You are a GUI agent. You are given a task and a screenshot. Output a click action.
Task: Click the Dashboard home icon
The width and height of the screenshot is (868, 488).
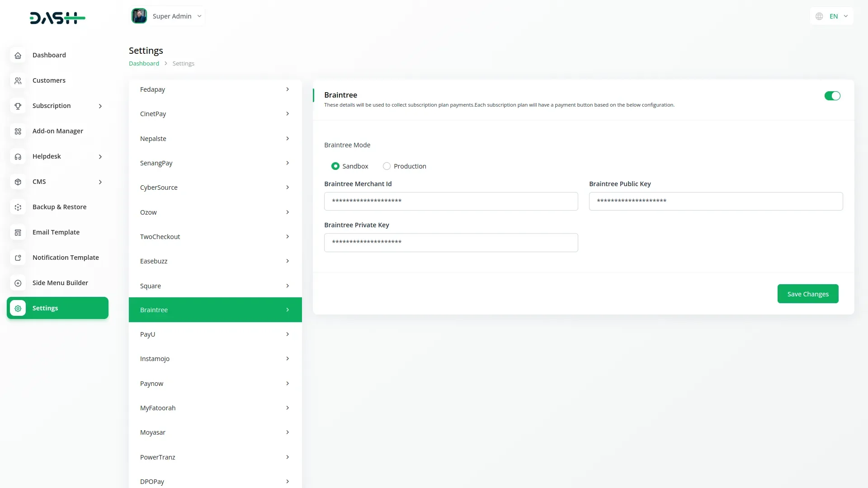18,55
